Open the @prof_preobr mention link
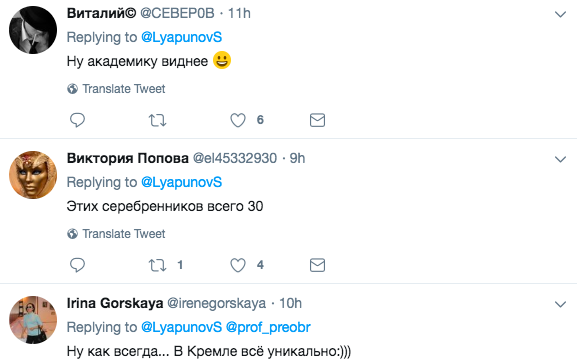This screenshot has width=577, height=364. 268,327
